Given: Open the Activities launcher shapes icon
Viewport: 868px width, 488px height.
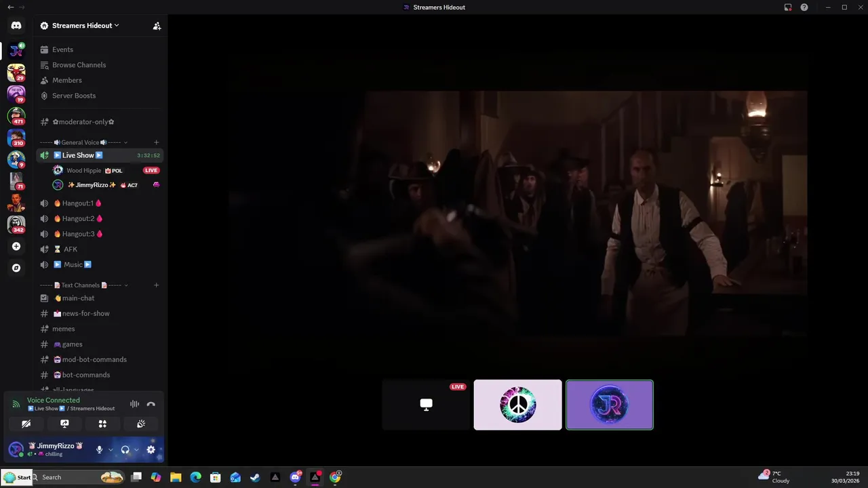Looking at the screenshot, I should (102, 424).
